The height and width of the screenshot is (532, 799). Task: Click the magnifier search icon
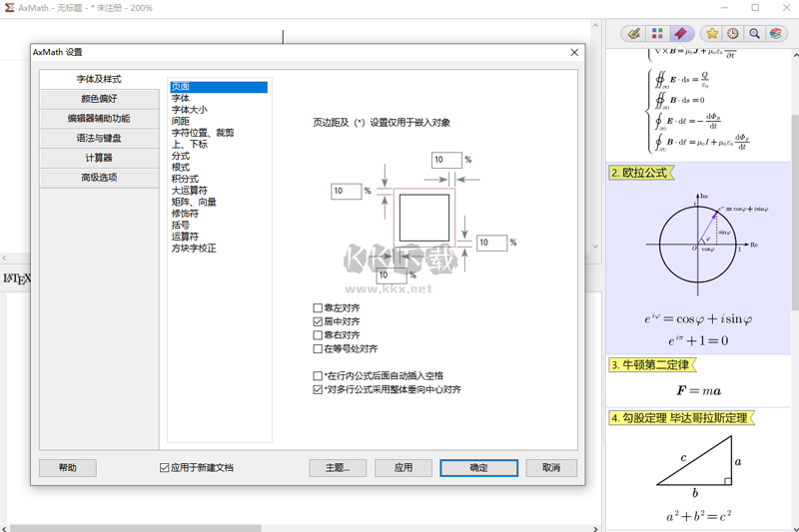point(754,33)
